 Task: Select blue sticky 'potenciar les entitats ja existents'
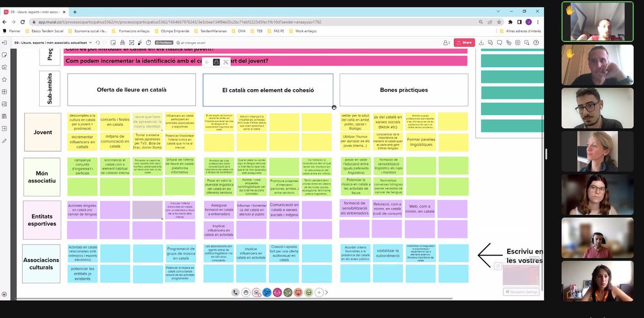click(82, 274)
